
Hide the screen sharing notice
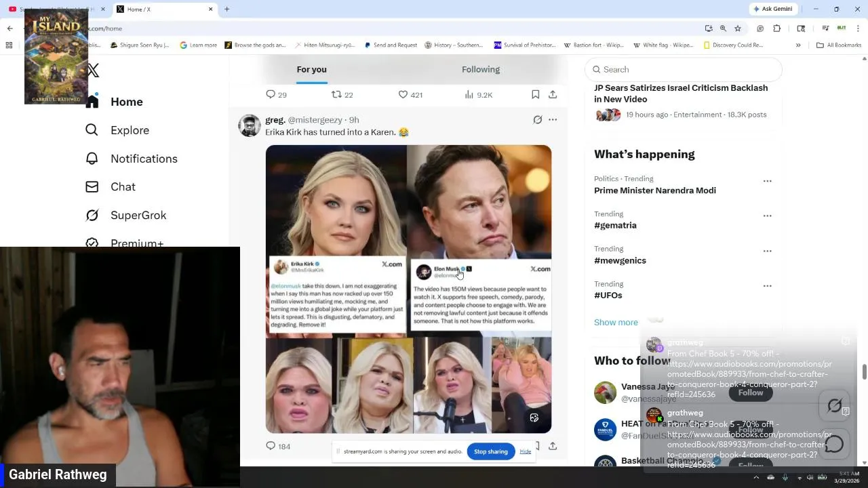526,451
